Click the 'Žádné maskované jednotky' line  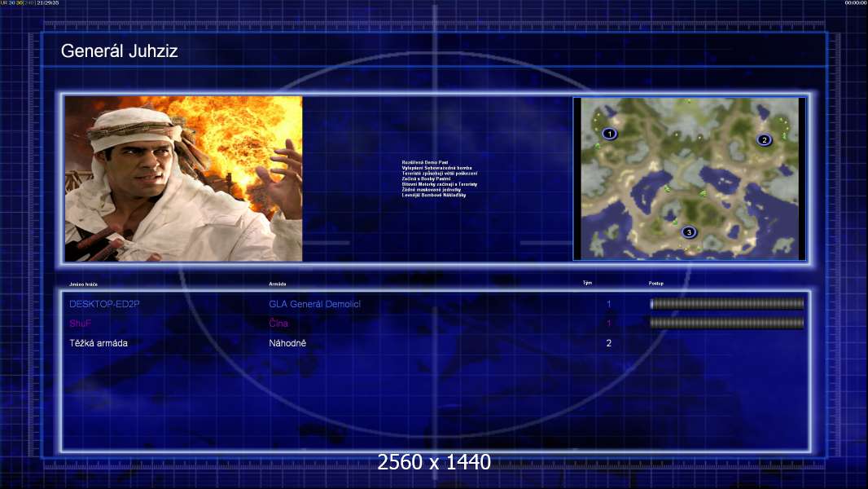(432, 189)
